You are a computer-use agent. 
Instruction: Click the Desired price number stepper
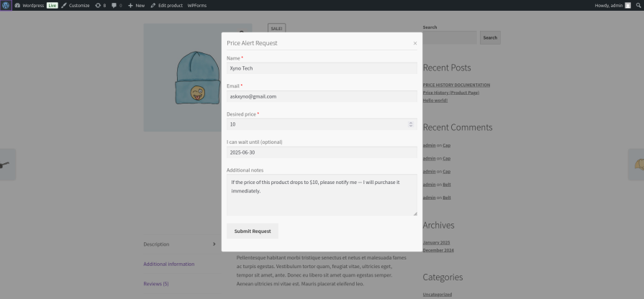coord(411,124)
